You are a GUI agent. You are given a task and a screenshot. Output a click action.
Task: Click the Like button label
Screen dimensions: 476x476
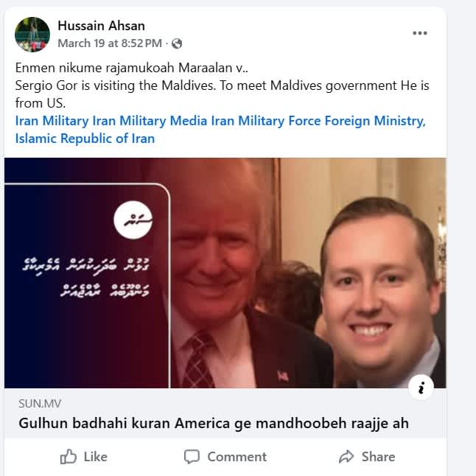[96, 457]
